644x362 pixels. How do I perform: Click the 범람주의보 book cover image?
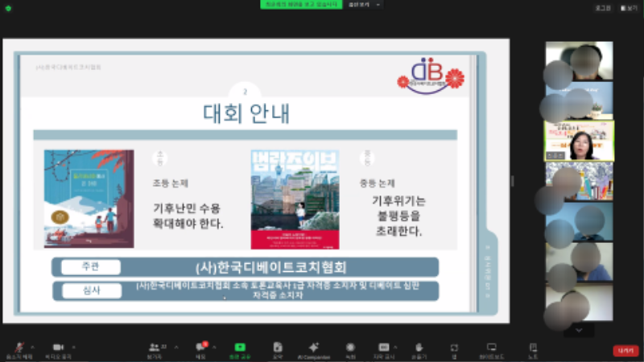[x=295, y=200]
